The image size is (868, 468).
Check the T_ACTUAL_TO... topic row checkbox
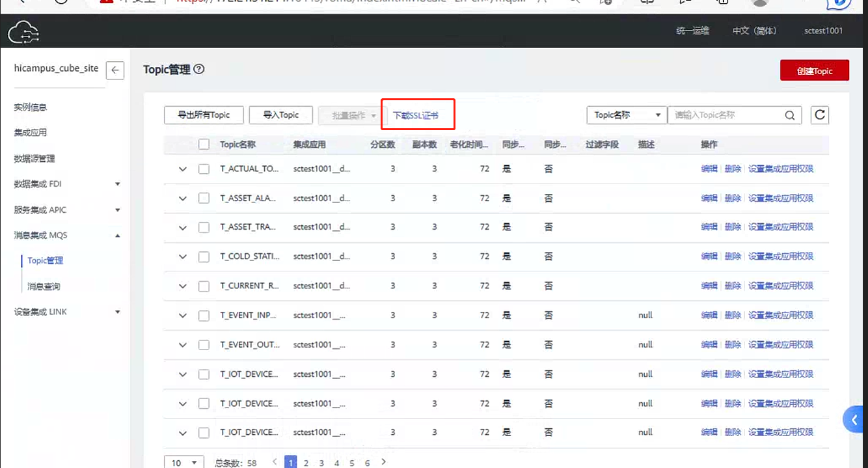[x=204, y=169]
